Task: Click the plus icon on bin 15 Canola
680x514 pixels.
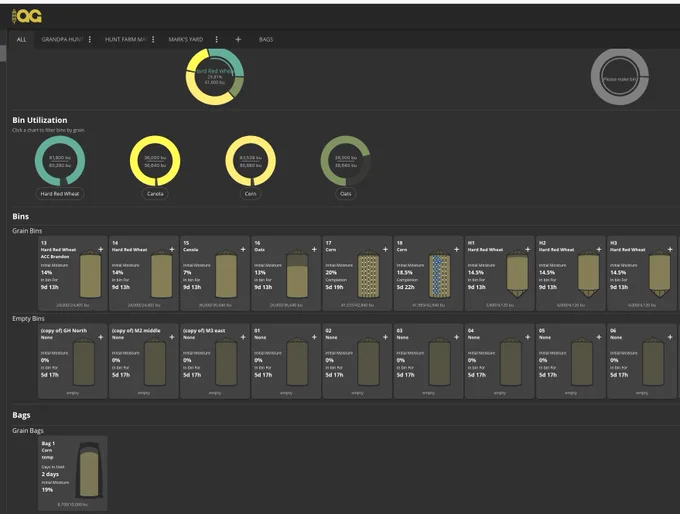Action: click(x=243, y=249)
